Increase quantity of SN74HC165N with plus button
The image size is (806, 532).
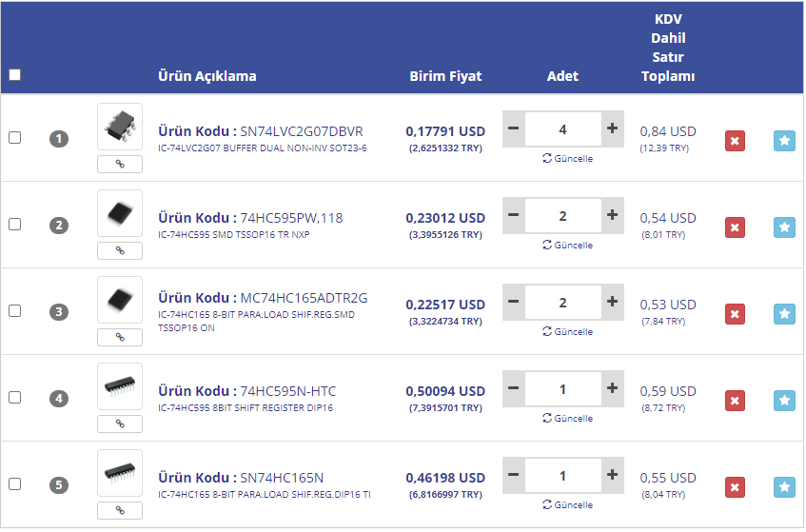tap(612, 475)
